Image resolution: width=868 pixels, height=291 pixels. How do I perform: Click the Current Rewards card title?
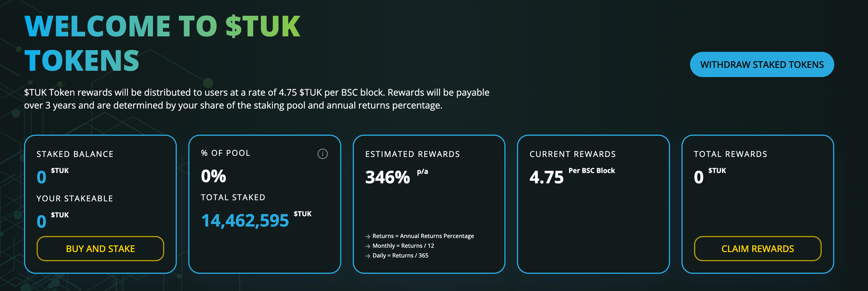click(x=572, y=154)
